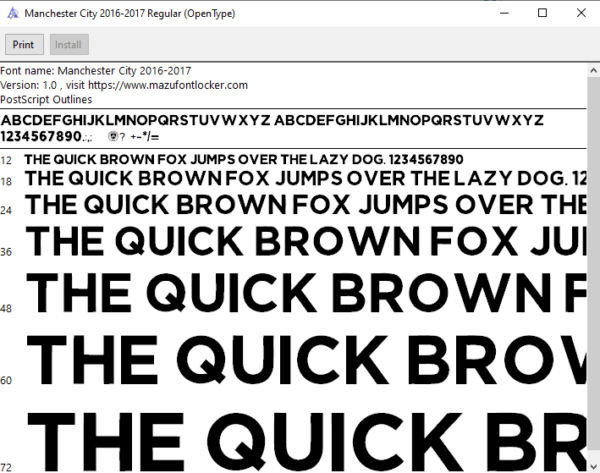Close the Manchester City font window
600x473 pixels.
click(x=581, y=13)
